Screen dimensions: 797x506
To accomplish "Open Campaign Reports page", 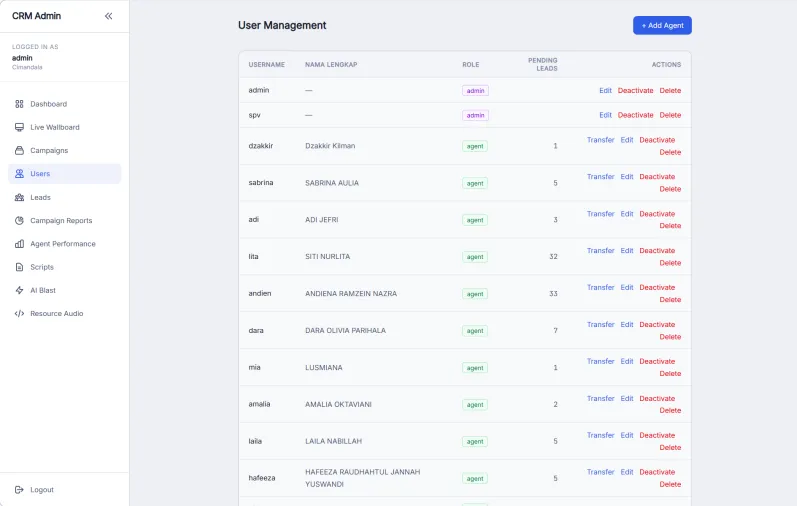I will (x=65, y=221).
